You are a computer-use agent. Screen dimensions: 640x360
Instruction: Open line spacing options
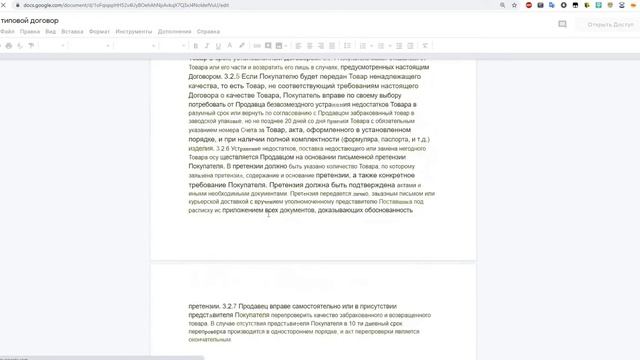(x=347, y=46)
